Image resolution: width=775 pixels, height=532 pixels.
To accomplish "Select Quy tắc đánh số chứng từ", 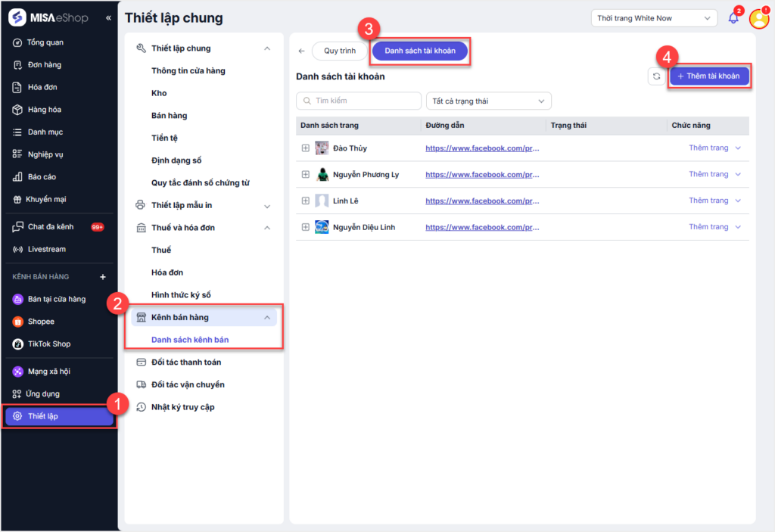I will [x=200, y=183].
